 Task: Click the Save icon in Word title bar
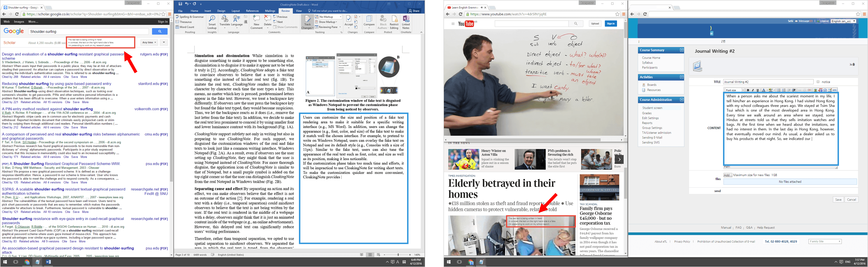pos(180,4)
